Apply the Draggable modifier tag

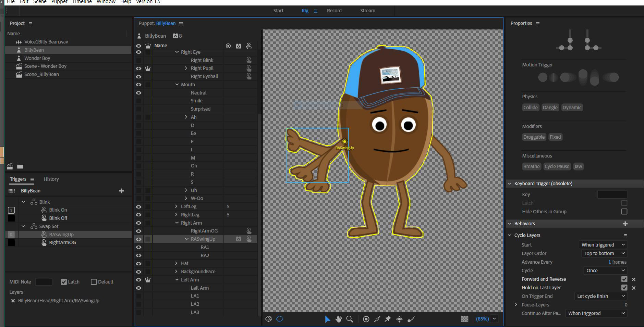pyautogui.click(x=534, y=137)
